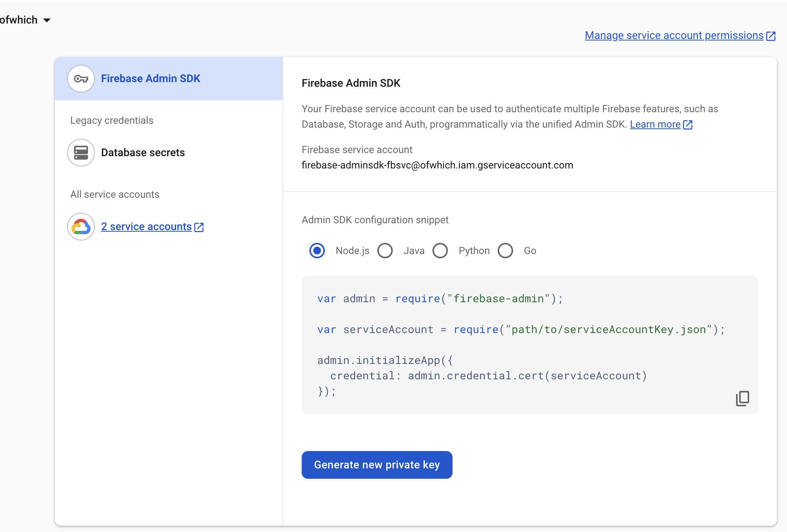This screenshot has height=532, width=787.
Task: Click the ofwhich project name
Action: coord(19,20)
